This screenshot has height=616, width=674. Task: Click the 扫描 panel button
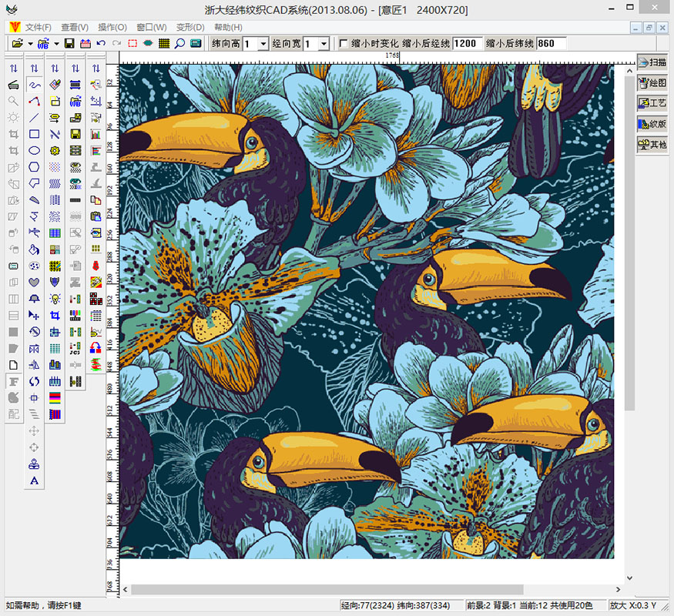tap(652, 62)
